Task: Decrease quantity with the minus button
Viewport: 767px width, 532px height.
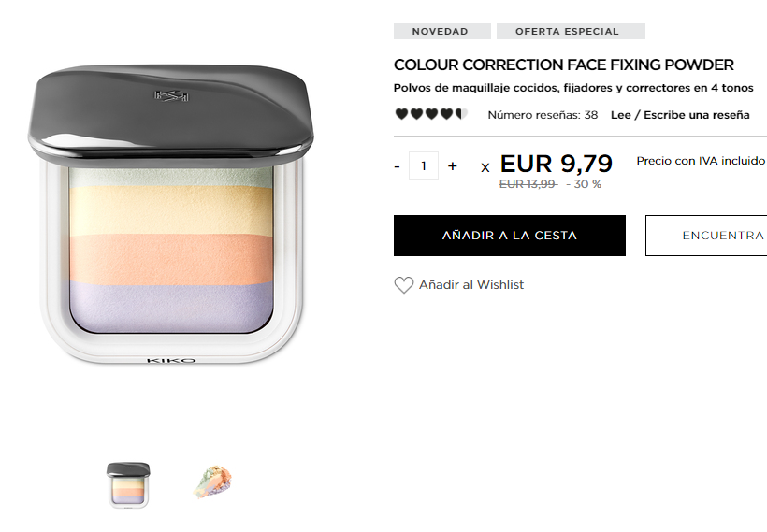Action: coord(398,166)
